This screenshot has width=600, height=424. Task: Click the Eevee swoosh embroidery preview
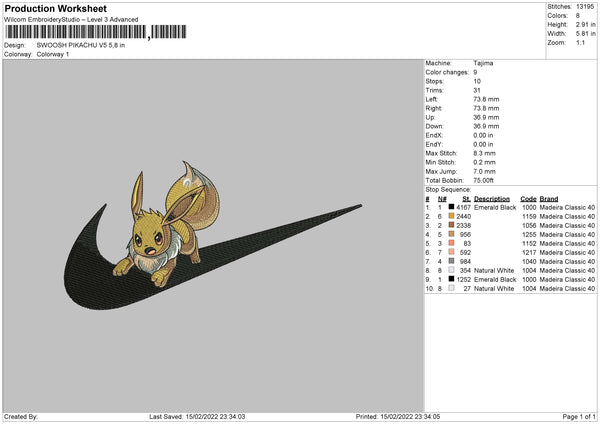click(x=212, y=235)
